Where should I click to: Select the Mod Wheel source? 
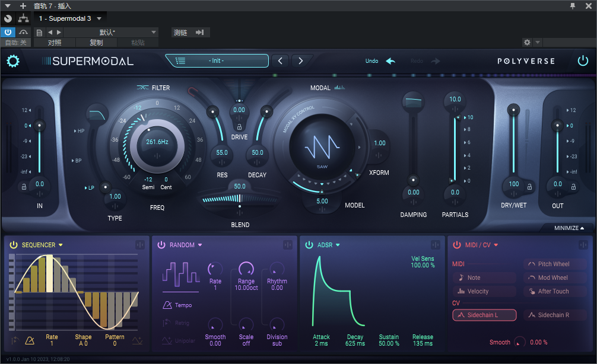[x=555, y=277]
